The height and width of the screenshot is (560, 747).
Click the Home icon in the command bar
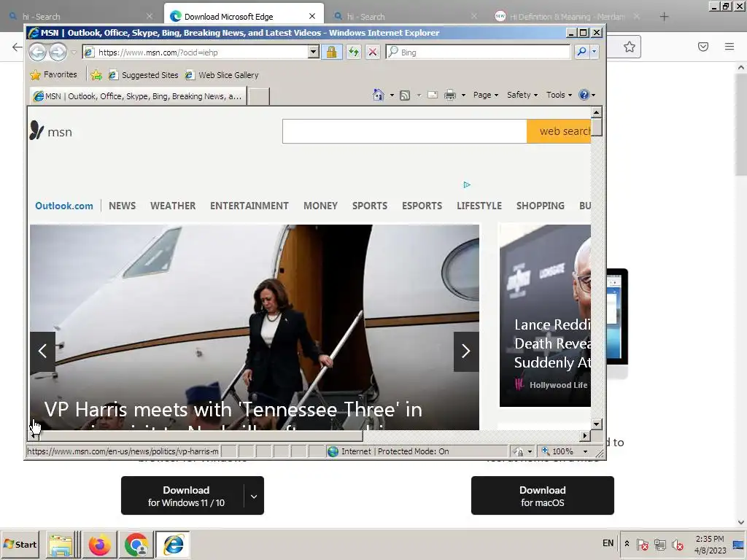pos(379,95)
